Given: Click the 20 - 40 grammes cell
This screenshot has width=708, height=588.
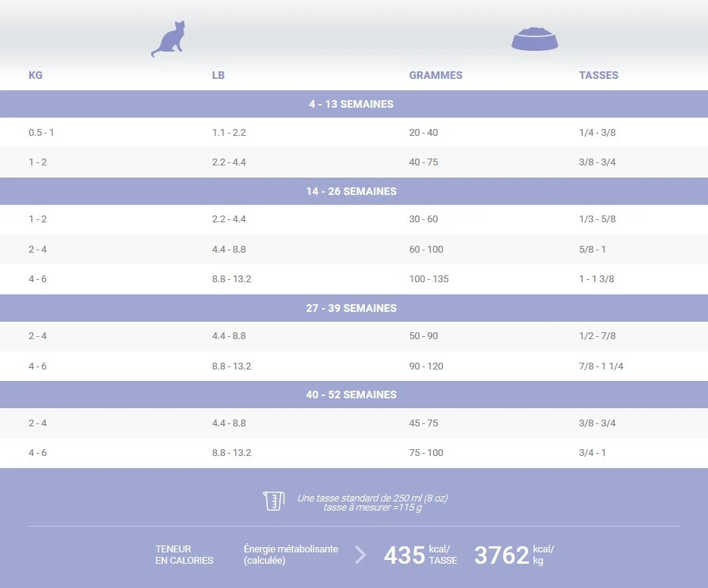Looking at the screenshot, I should tap(423, 133).
